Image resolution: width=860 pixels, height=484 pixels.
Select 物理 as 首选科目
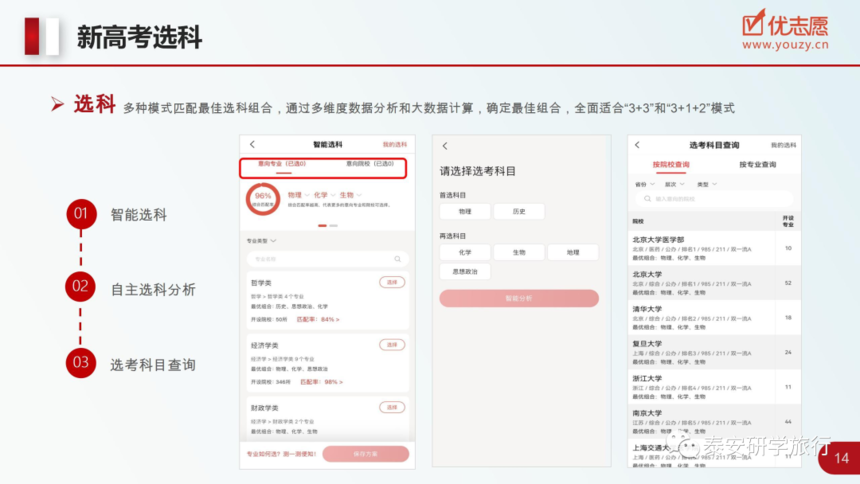465,211
